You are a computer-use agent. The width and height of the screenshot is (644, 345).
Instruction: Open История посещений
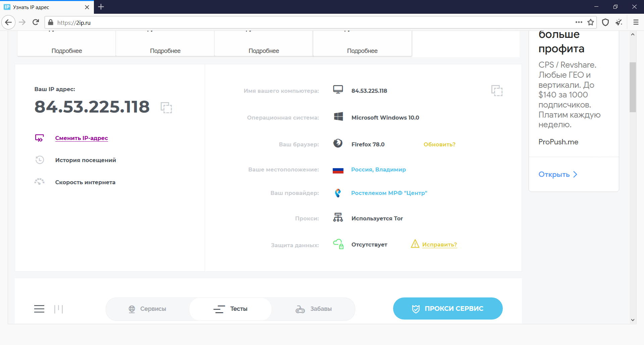pyautogui.click(x=86, y=160)
